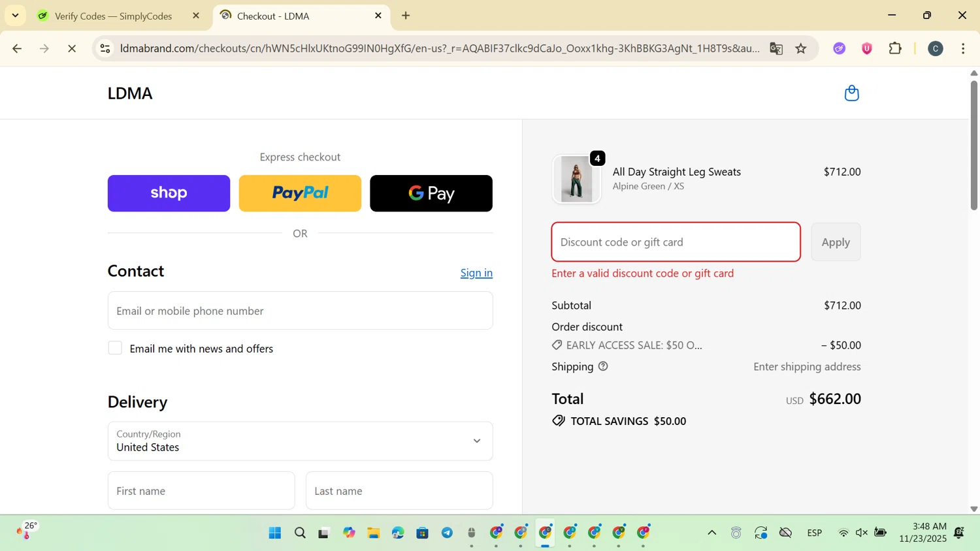Click the EARLY ACCESS SALE discount tag text
The image size is (980, 551).
[634, 345]
